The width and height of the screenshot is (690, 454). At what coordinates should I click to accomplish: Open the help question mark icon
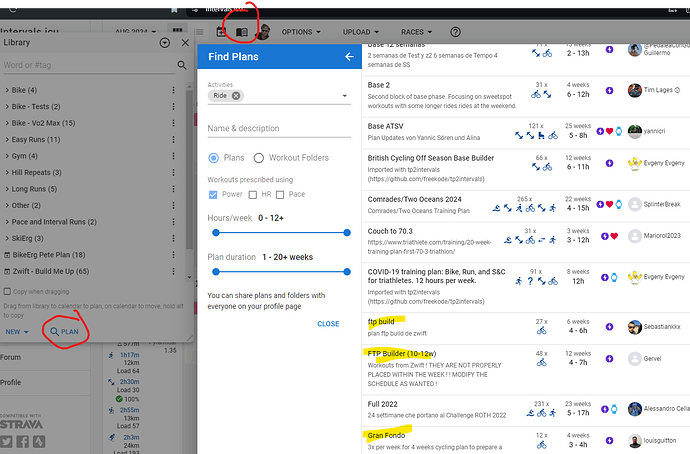point(455,32)
